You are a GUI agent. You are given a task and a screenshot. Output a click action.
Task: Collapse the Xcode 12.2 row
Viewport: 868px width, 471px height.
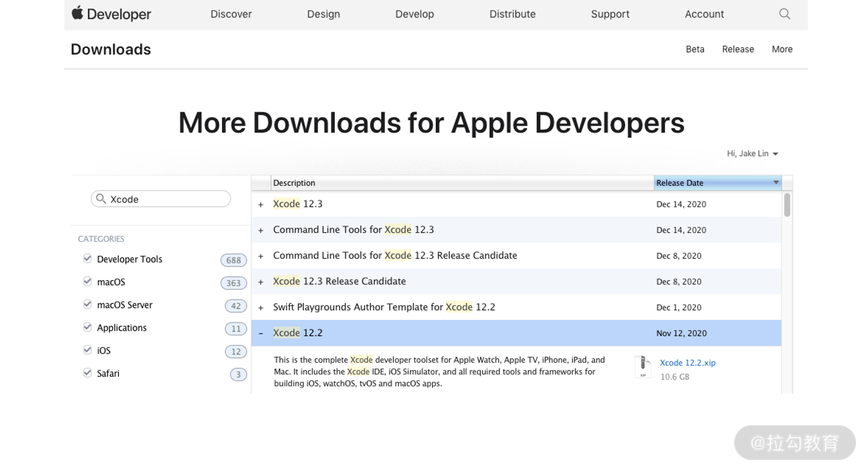(261, 333)
